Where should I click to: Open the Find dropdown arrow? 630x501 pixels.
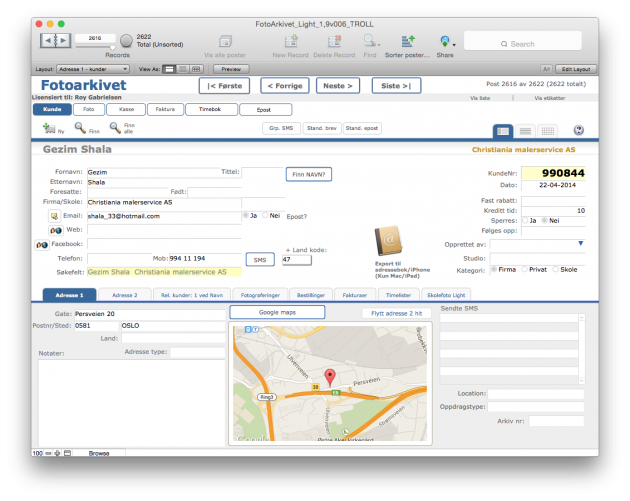pyautogui.click(x=379, y=45)
